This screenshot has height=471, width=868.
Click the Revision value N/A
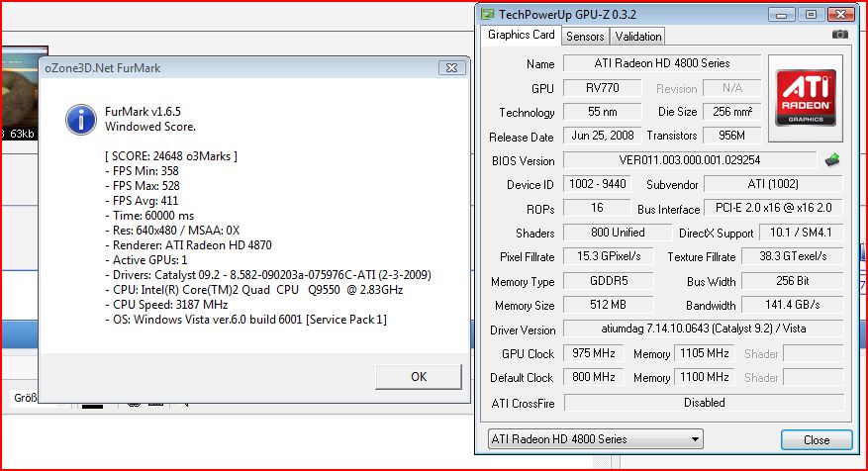731,88
